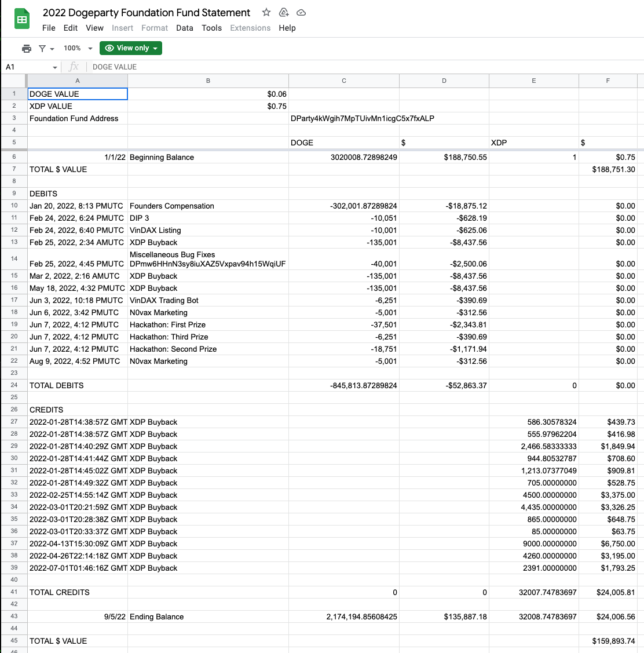Open the View menu
The image size is (644, 653).
tap(94, 28)
